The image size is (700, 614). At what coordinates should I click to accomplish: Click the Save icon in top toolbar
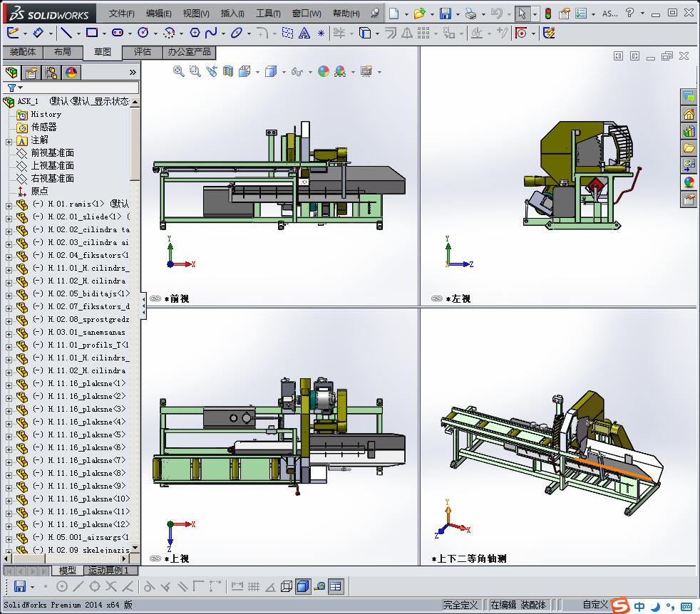coord(445,14)
